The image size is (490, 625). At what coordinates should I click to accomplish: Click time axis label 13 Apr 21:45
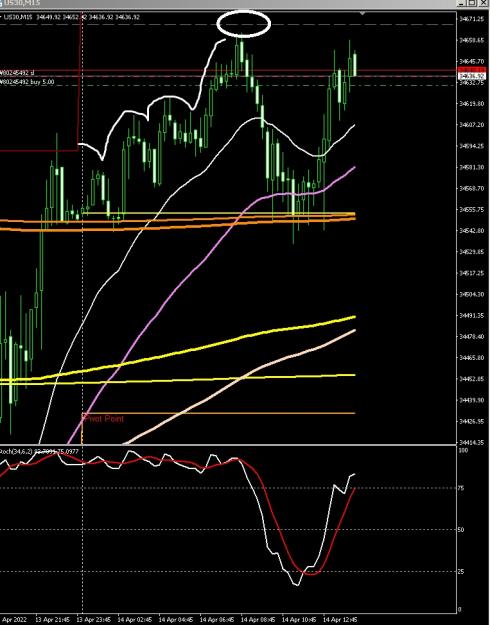[x=53, y=620]
